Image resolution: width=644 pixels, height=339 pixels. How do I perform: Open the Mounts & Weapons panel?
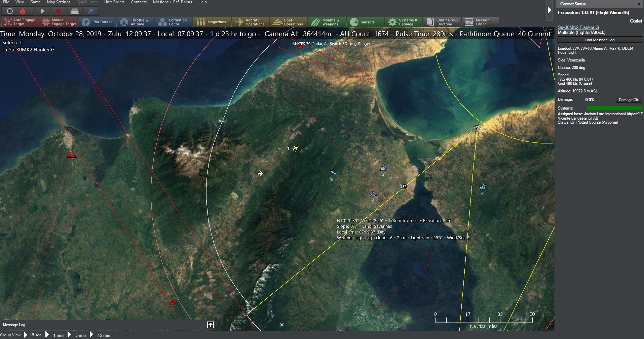pos(327,22)
